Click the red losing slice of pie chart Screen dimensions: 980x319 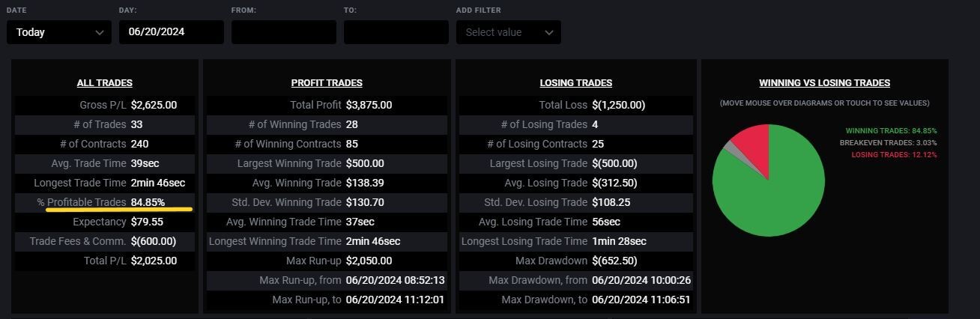point(754,142)
